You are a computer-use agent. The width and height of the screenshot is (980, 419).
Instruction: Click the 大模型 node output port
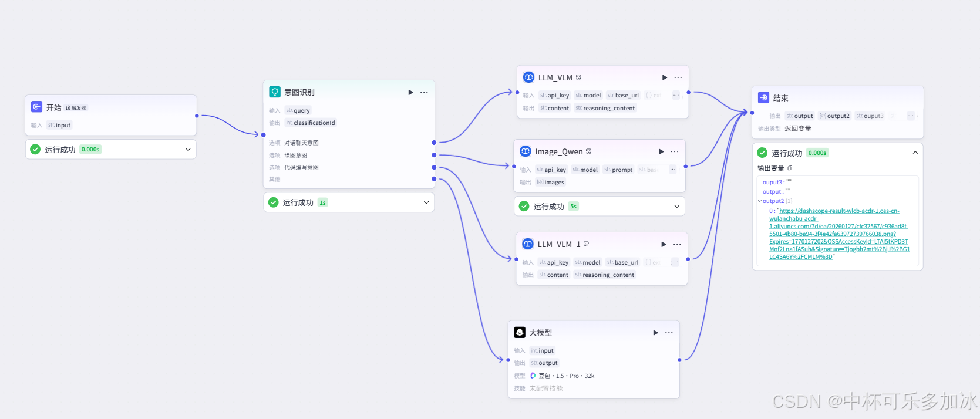point(679,360)
